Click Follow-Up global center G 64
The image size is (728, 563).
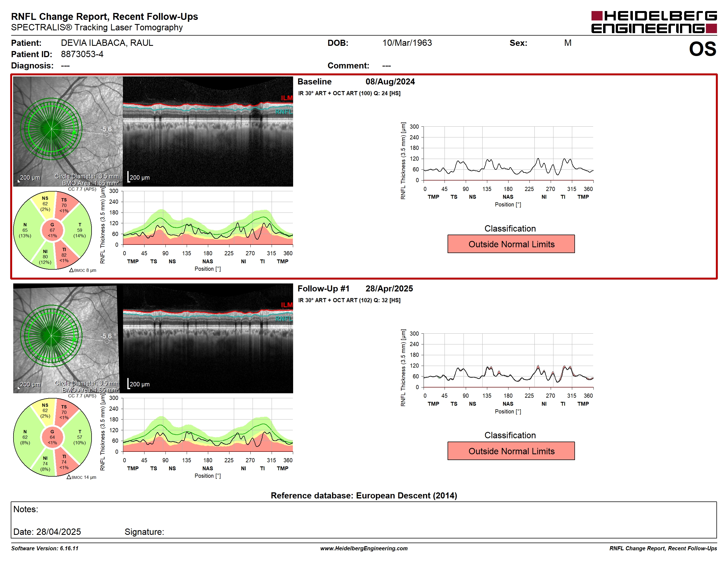(x=52, y=437)
